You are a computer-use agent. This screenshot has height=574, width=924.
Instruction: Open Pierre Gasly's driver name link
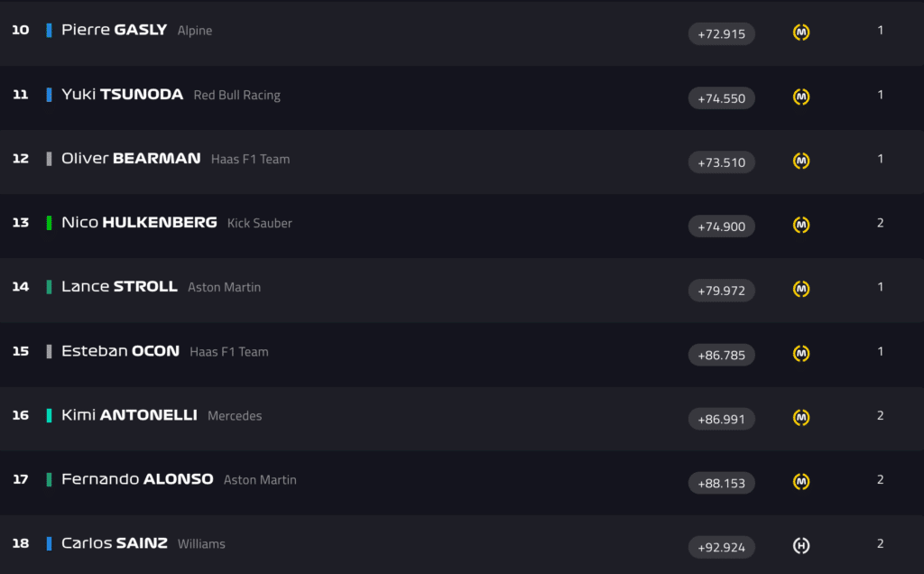(114, 30)
